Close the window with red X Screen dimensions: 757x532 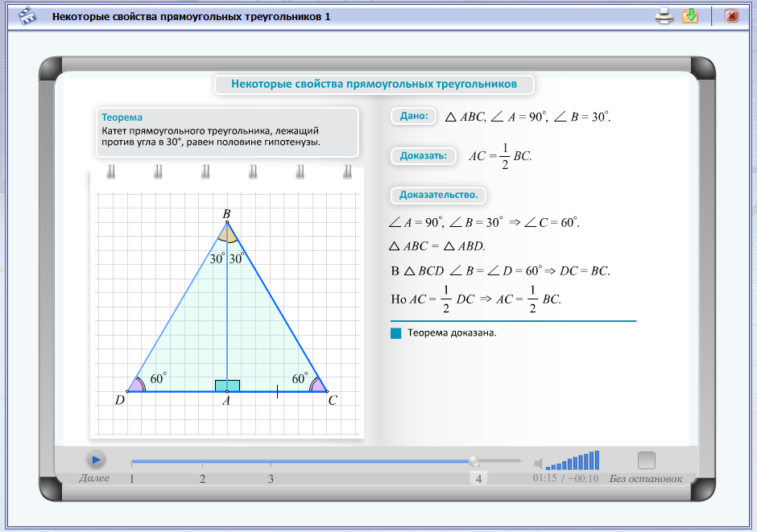731,16
